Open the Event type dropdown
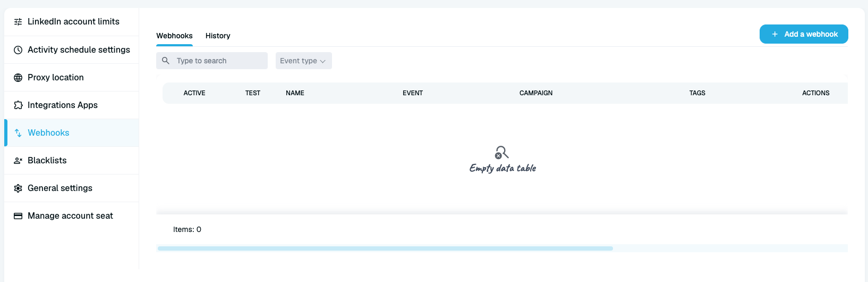 [x=304, y=61]
